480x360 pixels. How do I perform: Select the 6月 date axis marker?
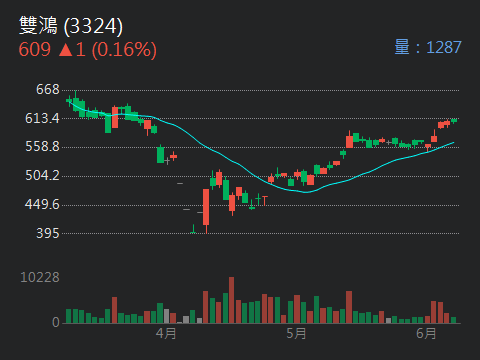426,333
